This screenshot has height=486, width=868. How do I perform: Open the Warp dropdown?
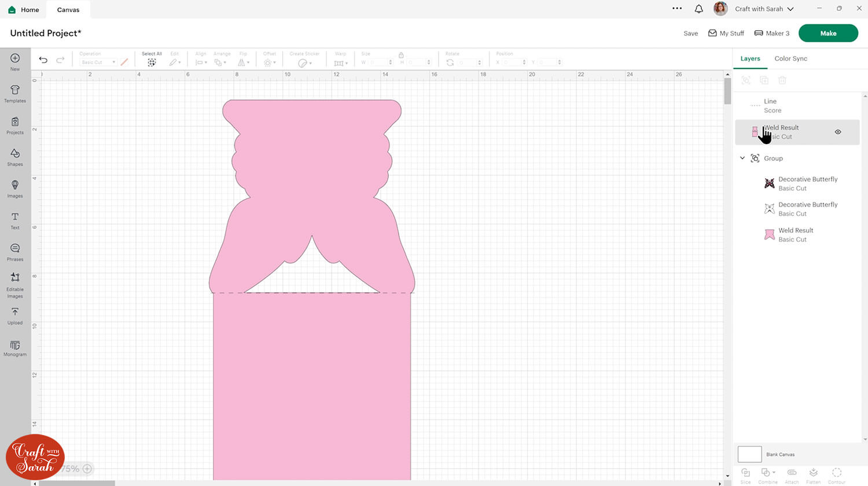341,62
